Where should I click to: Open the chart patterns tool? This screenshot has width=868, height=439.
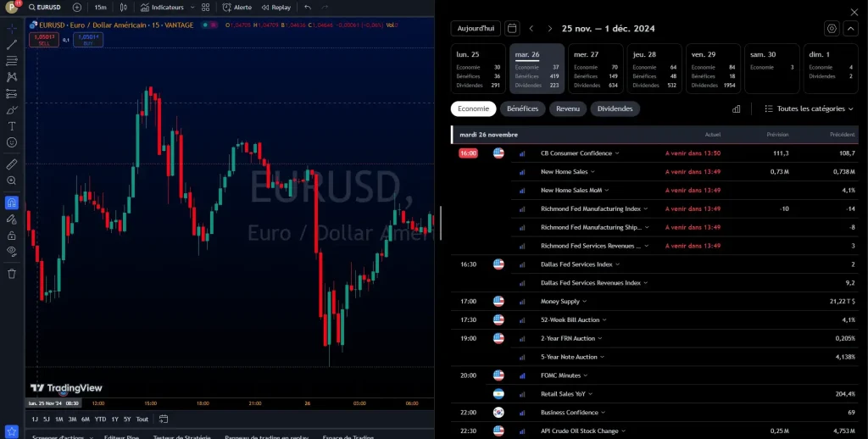(12, 77)
